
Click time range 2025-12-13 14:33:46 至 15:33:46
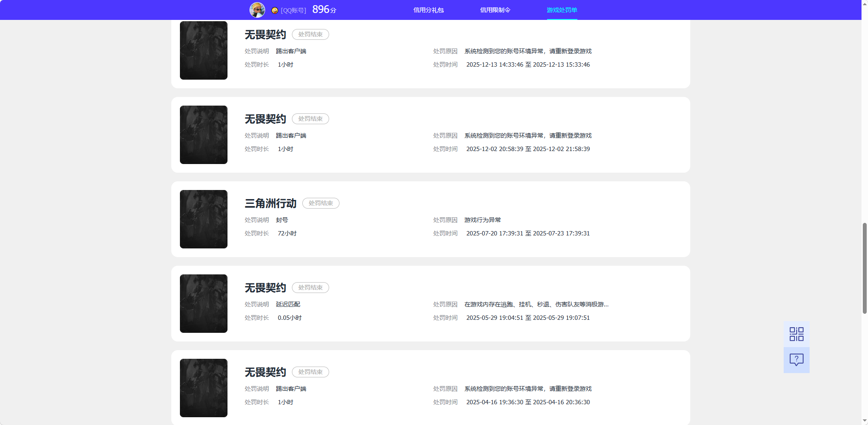point(528,64)
